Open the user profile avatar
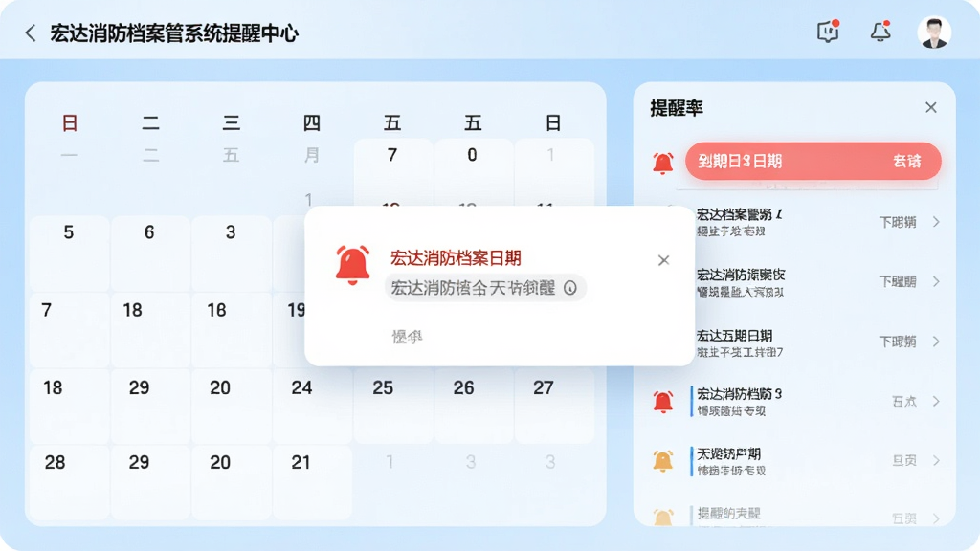This screenshot has width=980, height=551. (934, 32)
